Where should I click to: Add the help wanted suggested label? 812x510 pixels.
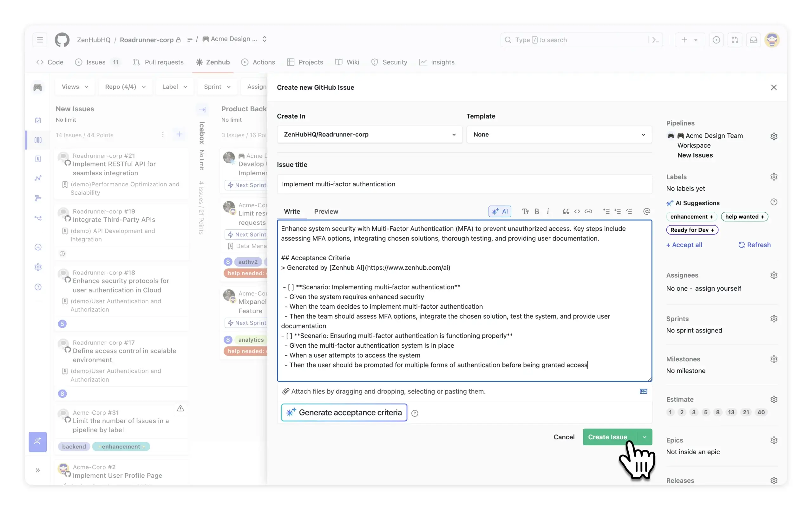pos(744,216)
